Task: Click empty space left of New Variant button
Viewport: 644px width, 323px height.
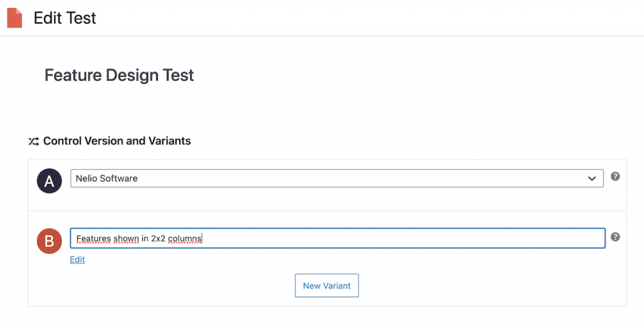Action: coord(180,285)
